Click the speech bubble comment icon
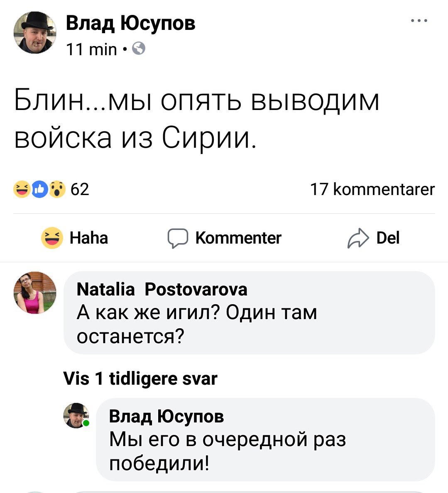 pyautogui.click(x=178, y=238)
